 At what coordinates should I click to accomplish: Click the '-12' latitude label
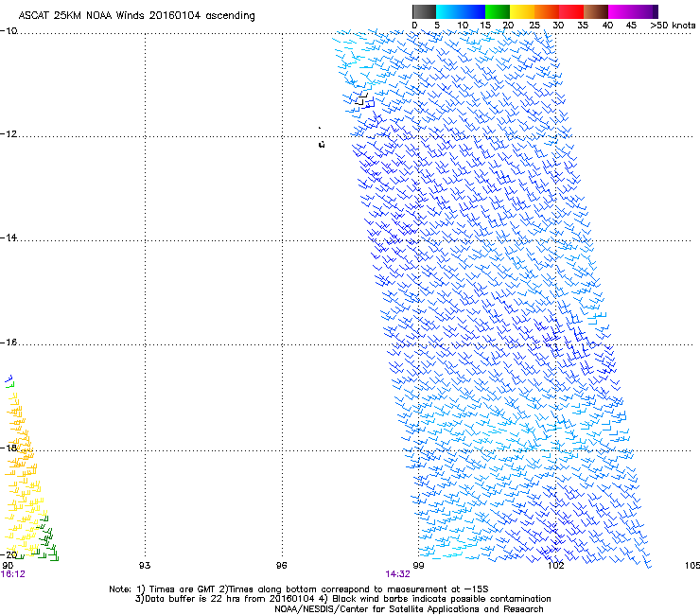9,134
